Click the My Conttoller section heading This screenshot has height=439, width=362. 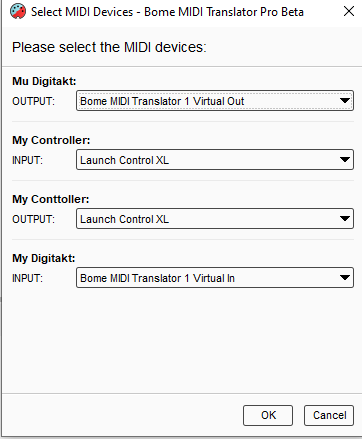[x=51, y=199]
